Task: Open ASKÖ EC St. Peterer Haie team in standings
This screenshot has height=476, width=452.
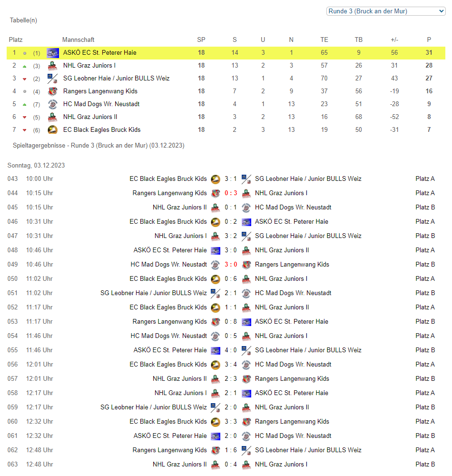Action: (99, 53)
